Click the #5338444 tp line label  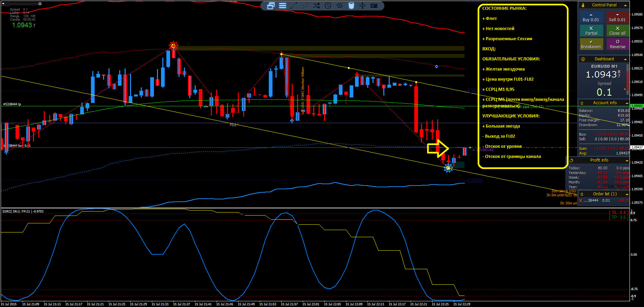12,104
